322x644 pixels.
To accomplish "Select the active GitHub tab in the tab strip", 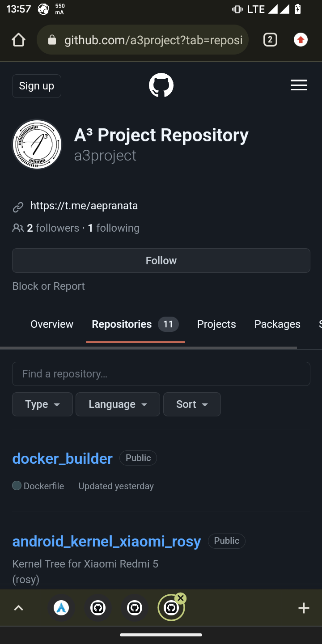I will pos(171,607).
